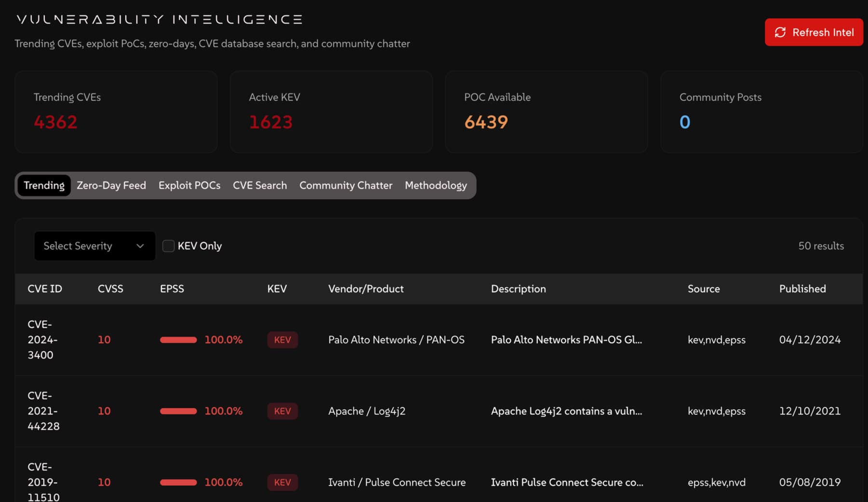Viewport: 868px width, 502px height.
Task: Open the Select Severity dropdown
Action: click(x=95, y=246)
